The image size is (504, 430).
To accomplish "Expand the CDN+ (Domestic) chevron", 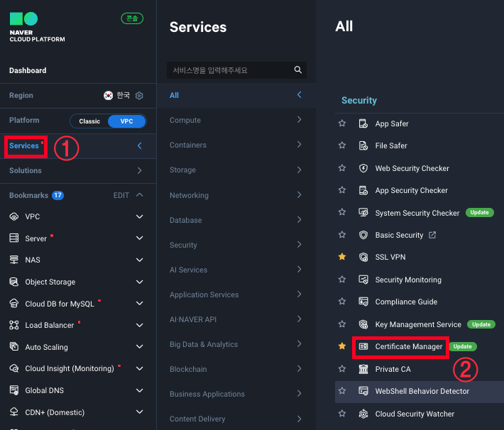I will (x=140, y=412).
